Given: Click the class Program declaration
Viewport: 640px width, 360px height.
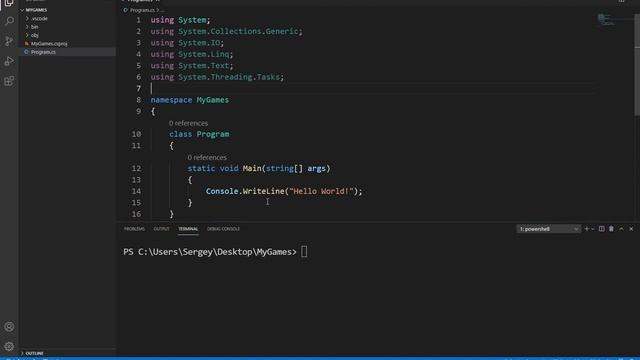Looking at the screenshot, I should tap(199, 134).
